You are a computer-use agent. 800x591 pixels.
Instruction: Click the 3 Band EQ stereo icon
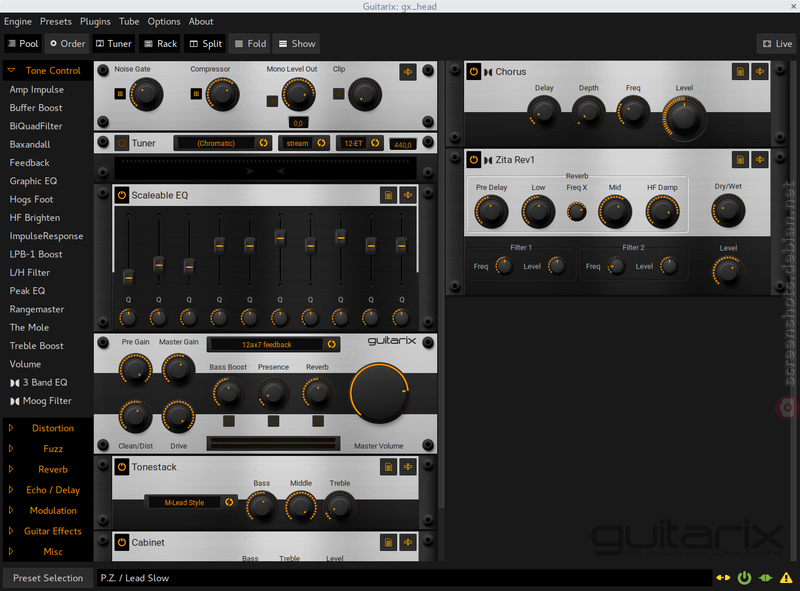tap(15, 383)
